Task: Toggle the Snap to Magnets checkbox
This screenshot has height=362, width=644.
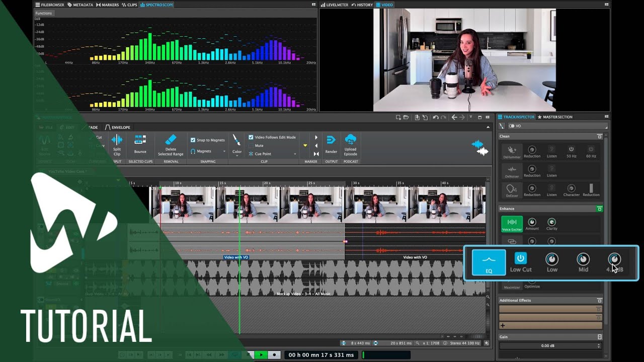Action: (x=193, y=140)
